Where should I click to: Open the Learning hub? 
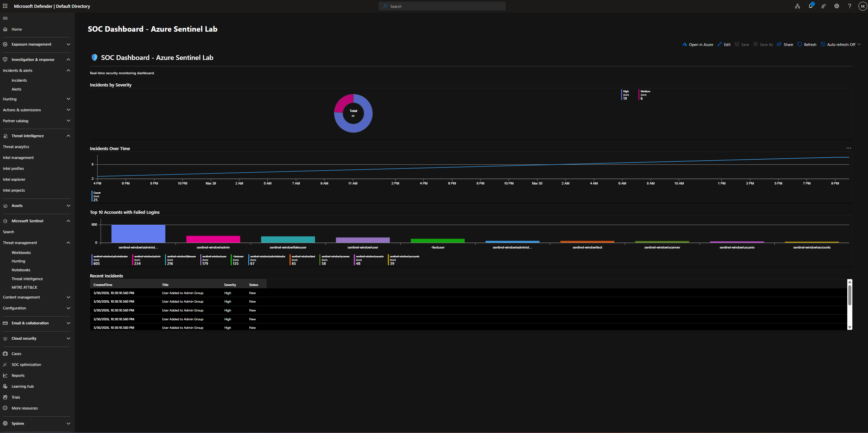click(22, 386)
